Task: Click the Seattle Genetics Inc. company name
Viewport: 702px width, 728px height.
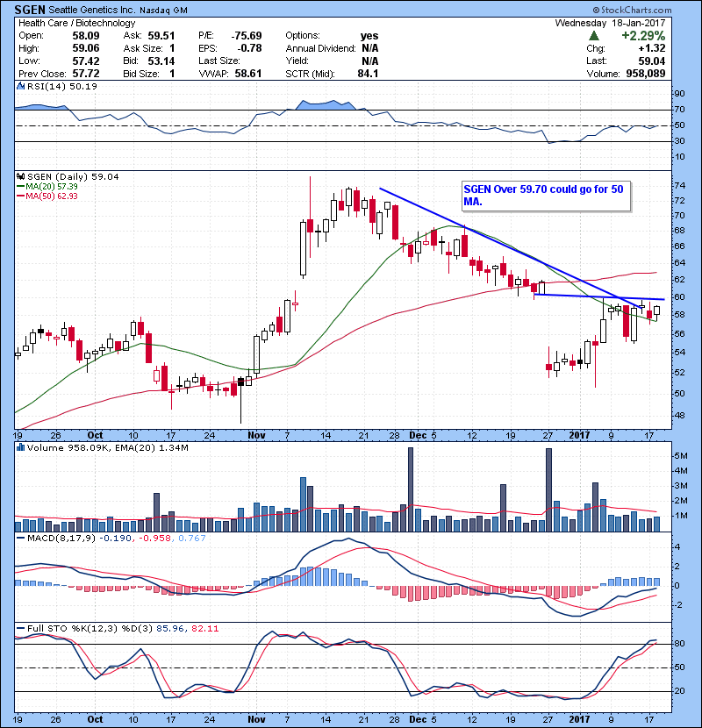Action: (91, 11)
